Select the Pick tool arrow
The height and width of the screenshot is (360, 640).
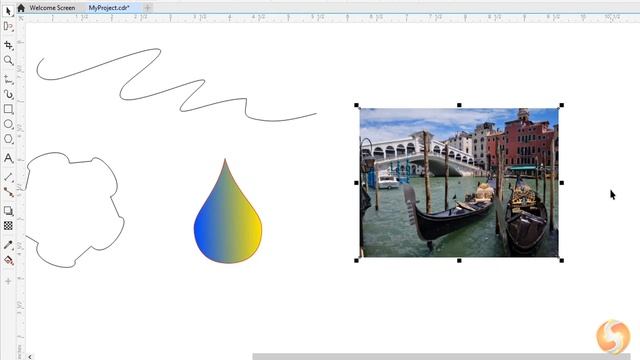8,11
